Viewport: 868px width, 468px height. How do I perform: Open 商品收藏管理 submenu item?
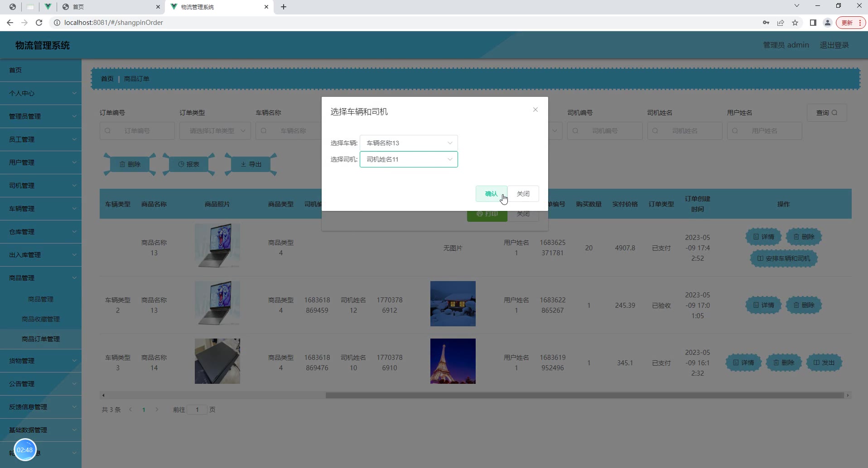[41, 319]
